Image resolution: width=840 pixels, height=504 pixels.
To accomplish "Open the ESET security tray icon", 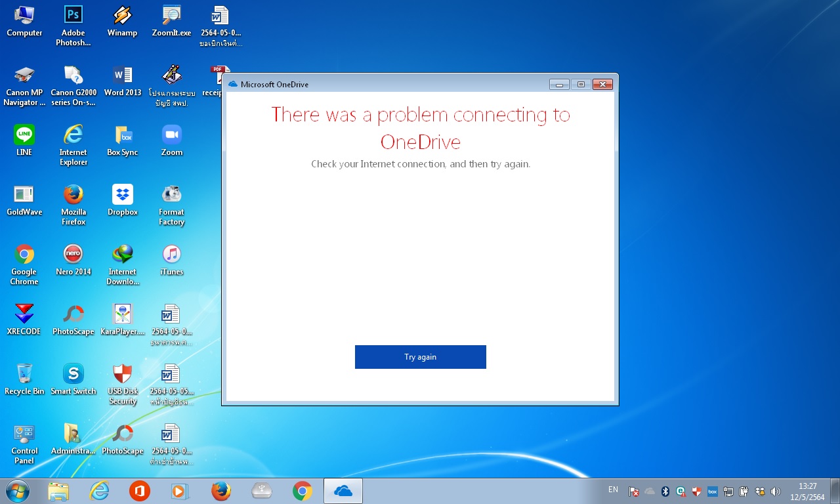I will coord(681,492).
